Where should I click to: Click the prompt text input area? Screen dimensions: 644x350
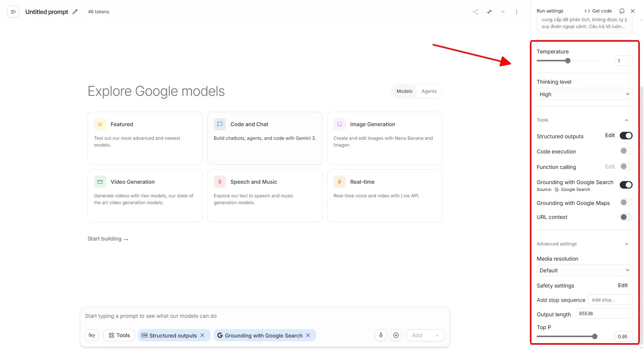coord(265,316)
